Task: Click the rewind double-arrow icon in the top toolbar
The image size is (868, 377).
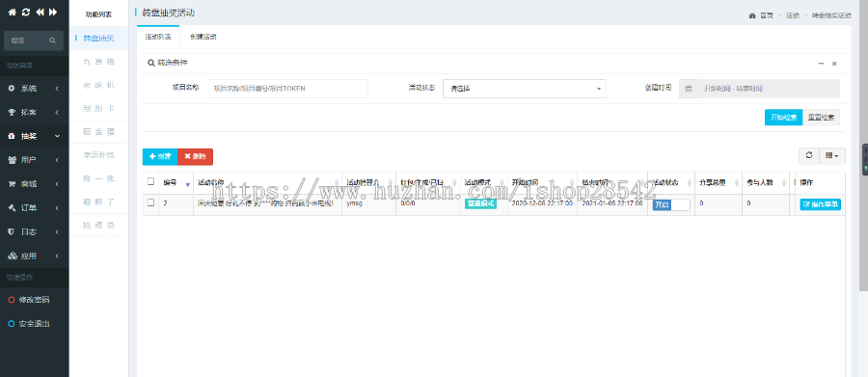Action: pyautogui.click(x=40, y=13)
